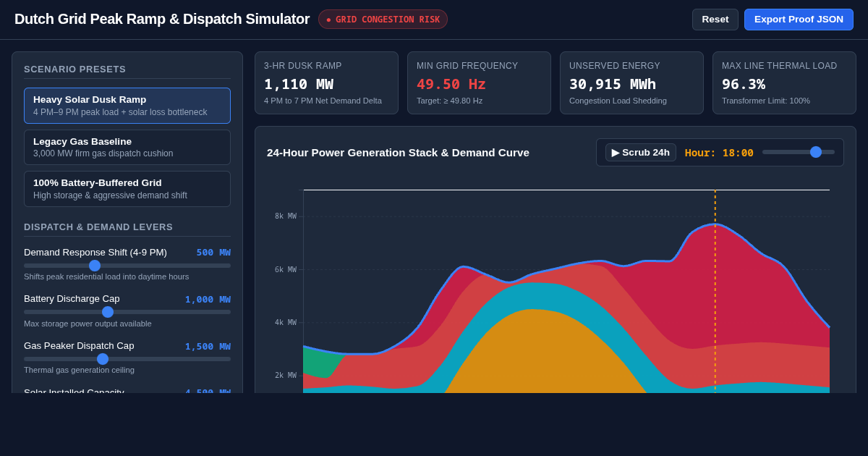Click the Dutch Grid simulator title

(x=162, y=20)
